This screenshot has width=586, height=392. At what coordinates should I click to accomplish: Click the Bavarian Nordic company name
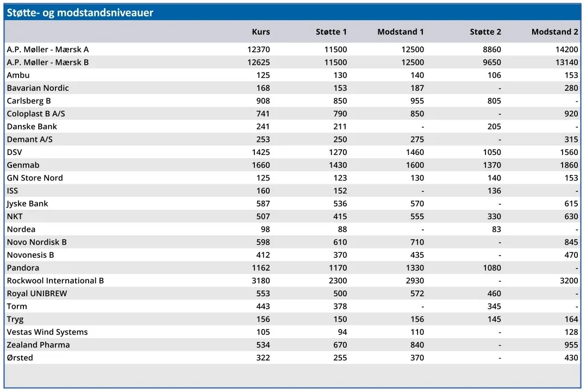pos(38,88)
